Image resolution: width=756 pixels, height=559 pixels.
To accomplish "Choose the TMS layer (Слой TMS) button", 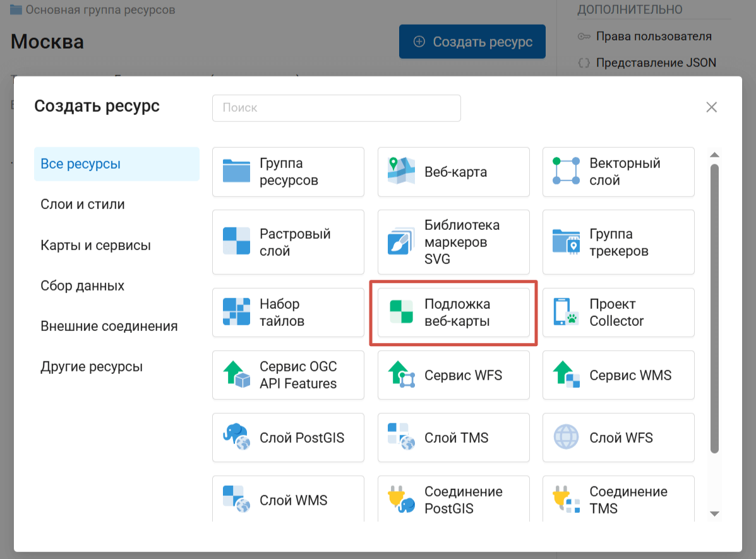I will 453,438.
